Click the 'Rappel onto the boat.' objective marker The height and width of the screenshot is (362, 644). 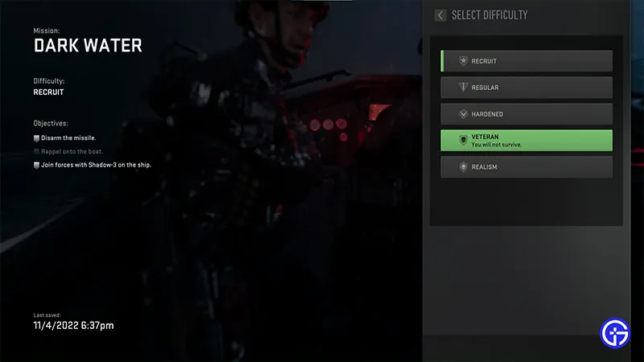coord(36,152)
